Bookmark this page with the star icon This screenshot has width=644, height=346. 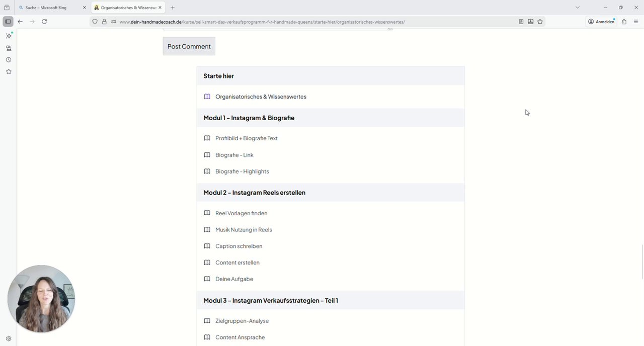point(540,22)
